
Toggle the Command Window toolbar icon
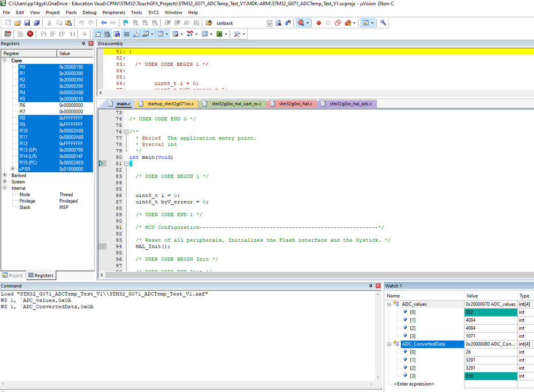click(x=98, y=34)
